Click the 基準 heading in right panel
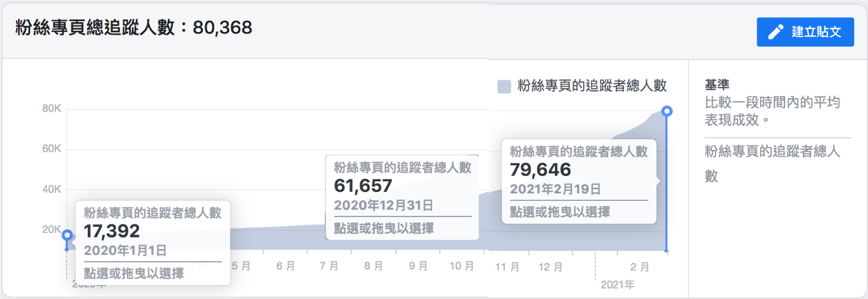The image size is (868, 299). click(717, 85)
